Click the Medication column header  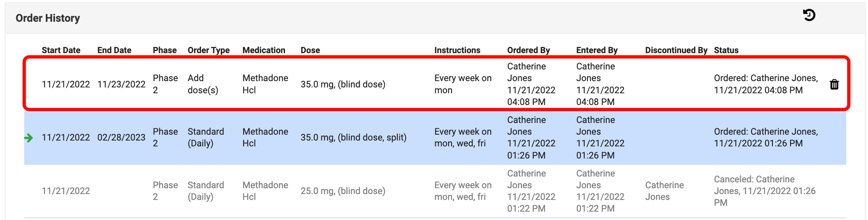point(264,50)
